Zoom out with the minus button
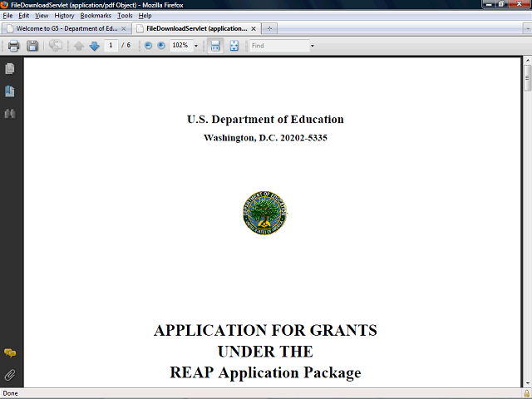The image size is (532, 399). pos(148,46)
